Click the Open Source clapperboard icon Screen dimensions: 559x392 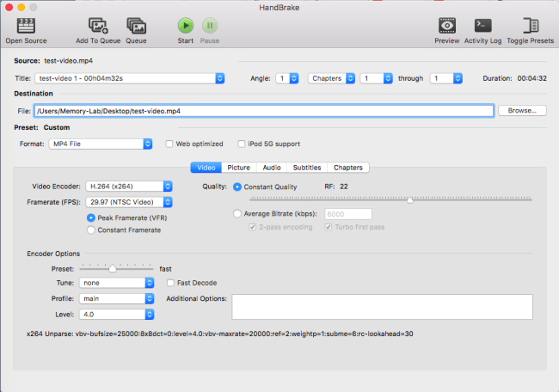[26, 26]
